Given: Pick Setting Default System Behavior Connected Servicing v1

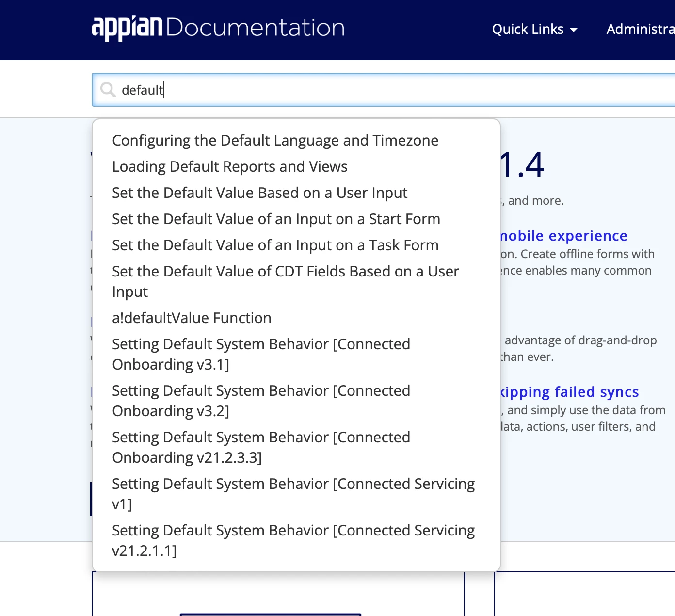Looking at the screenshot, I should pyautogui.click(x=293, y=494).
